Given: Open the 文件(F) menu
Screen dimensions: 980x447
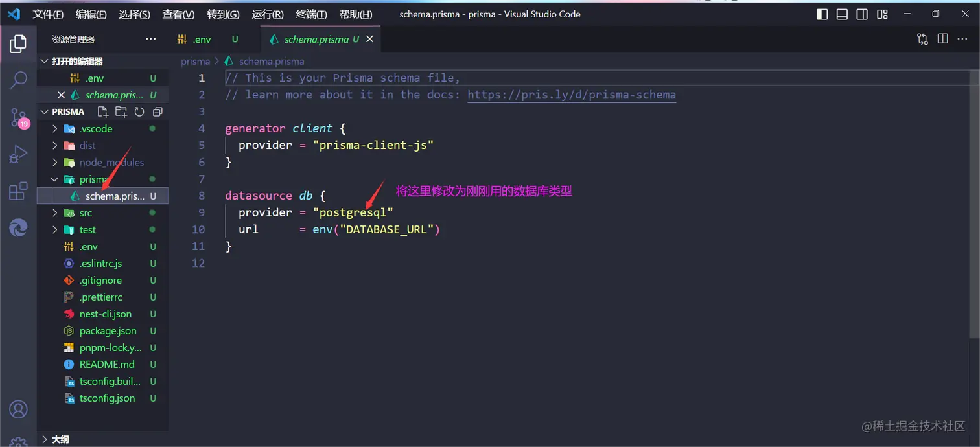Looking at the screenshot, I should tap(48, 14).
